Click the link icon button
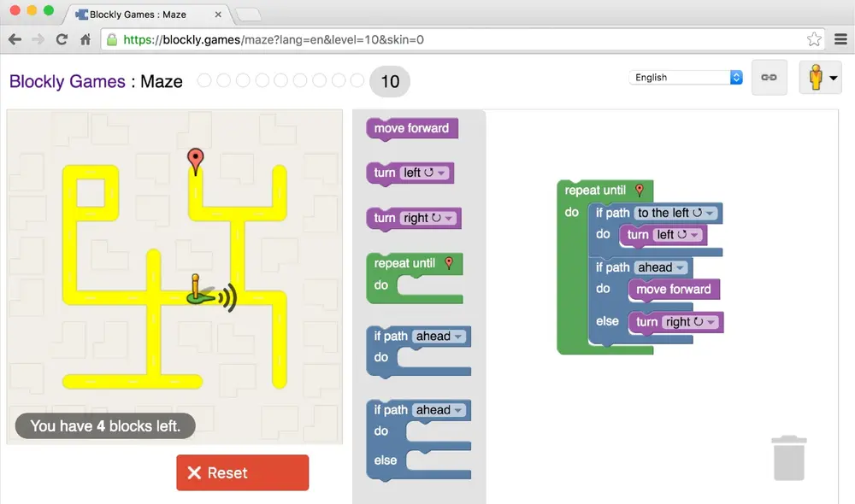The image size is (855, 504). tap(769, 78)
